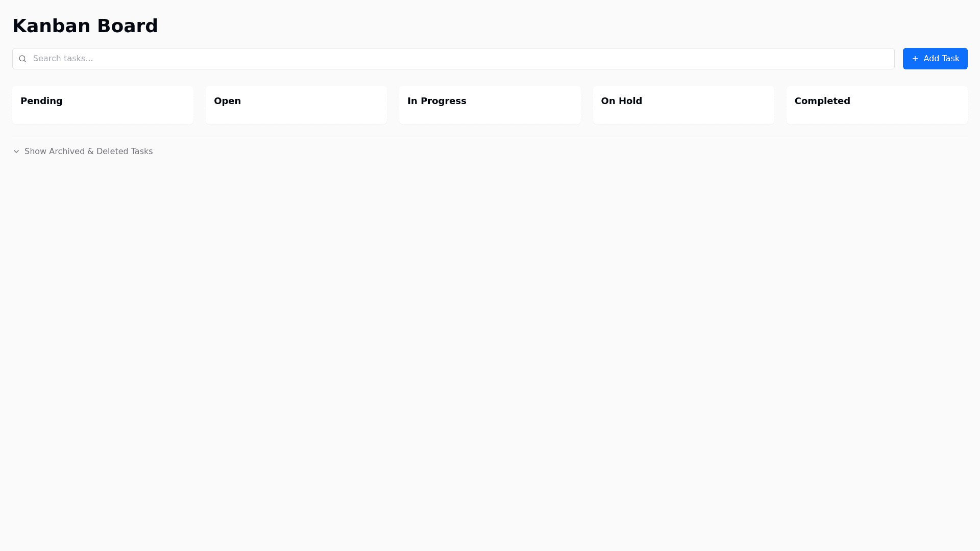Select the In Progress column heading

point(436,101)
